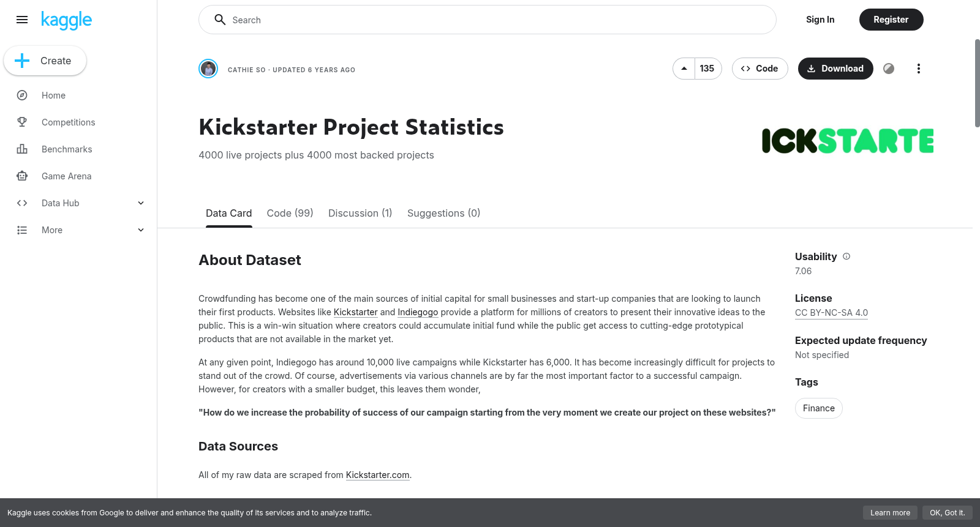Click the page vertical scrollbar
This screenshot has width=980, height=527.
tap(977, 83)
